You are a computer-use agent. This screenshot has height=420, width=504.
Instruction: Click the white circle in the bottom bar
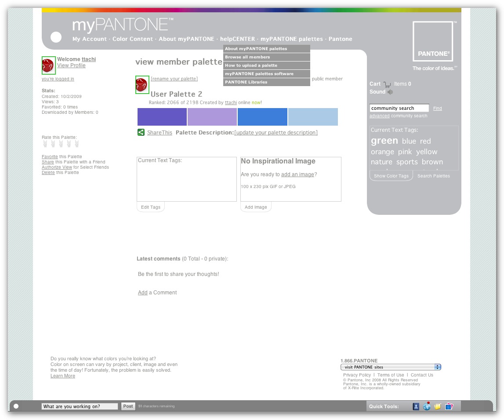click(x=16, y=406)
